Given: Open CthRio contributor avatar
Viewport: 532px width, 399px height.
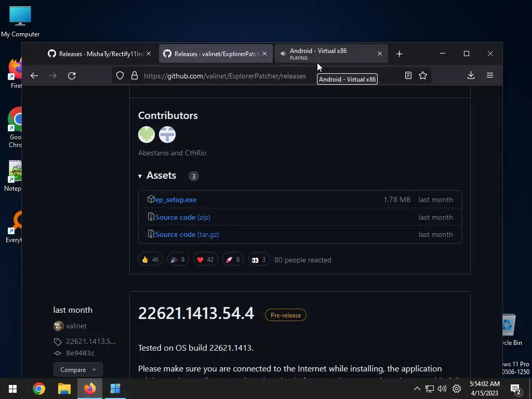Looking at the screenshot, I should [x=167, y=135].
